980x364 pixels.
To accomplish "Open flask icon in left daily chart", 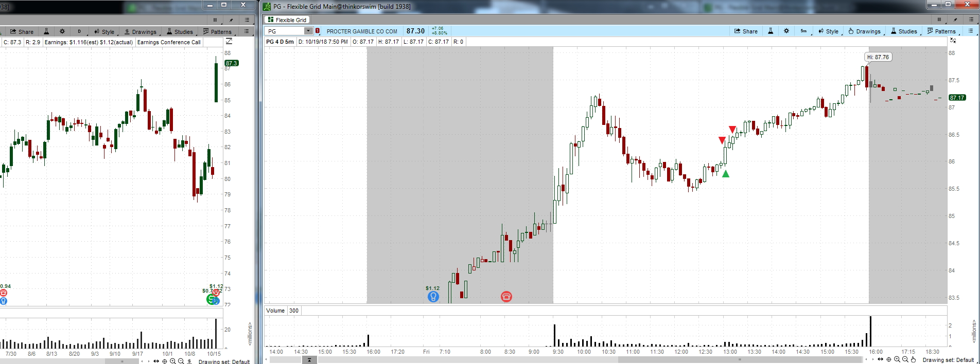I will 46,31.
